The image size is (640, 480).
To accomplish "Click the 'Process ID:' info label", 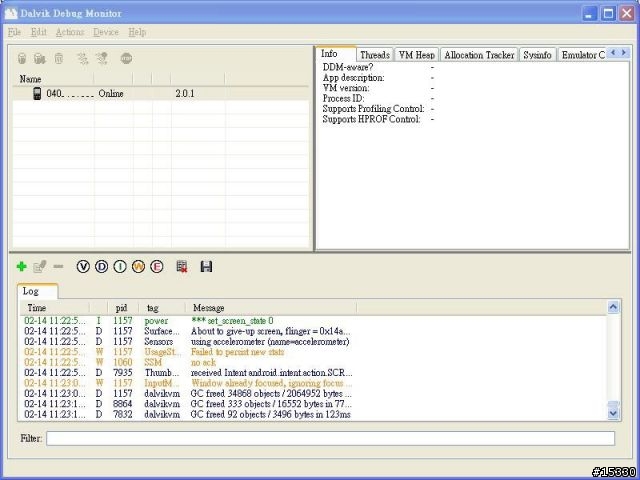I will click(343, 98).
